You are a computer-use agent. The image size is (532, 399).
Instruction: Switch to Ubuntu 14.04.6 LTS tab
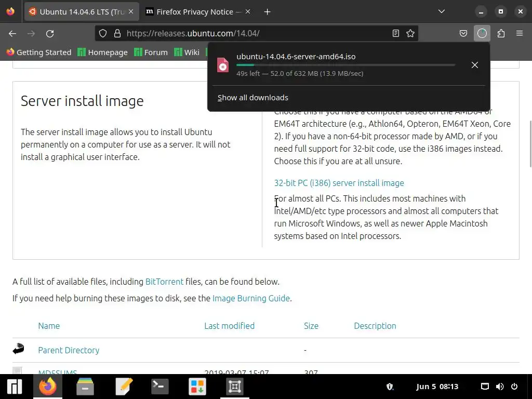[82, 12]
